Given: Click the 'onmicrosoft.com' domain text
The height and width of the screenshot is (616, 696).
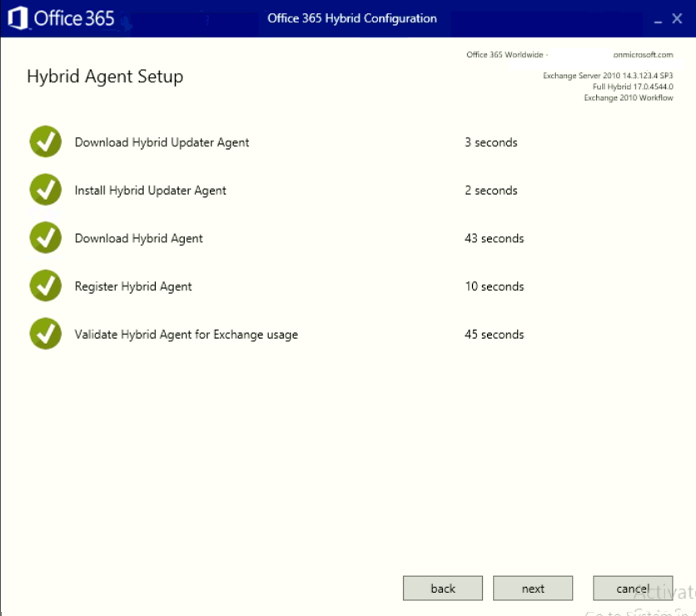Looking at the screenshot, I should (x=643, y=55).
